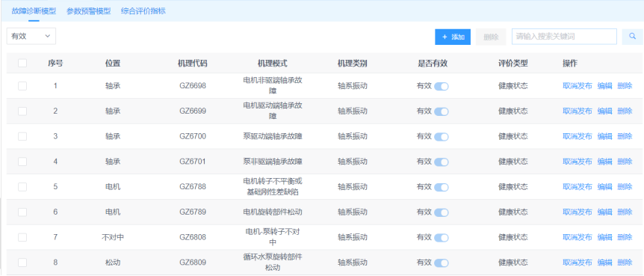Select checkbox of row GZ6700
The height and width of the screenshot is (276, 644).
[x=22, y=137]
